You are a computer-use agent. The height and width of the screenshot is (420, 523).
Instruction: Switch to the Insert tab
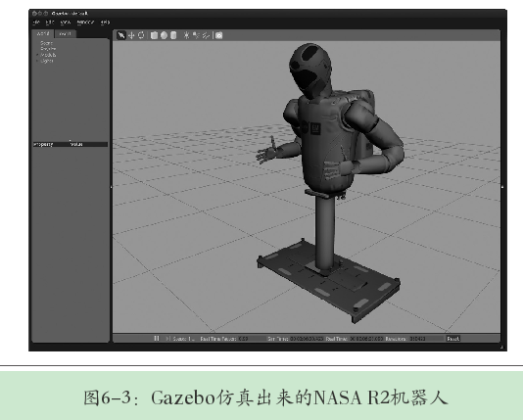click(65, 33)
